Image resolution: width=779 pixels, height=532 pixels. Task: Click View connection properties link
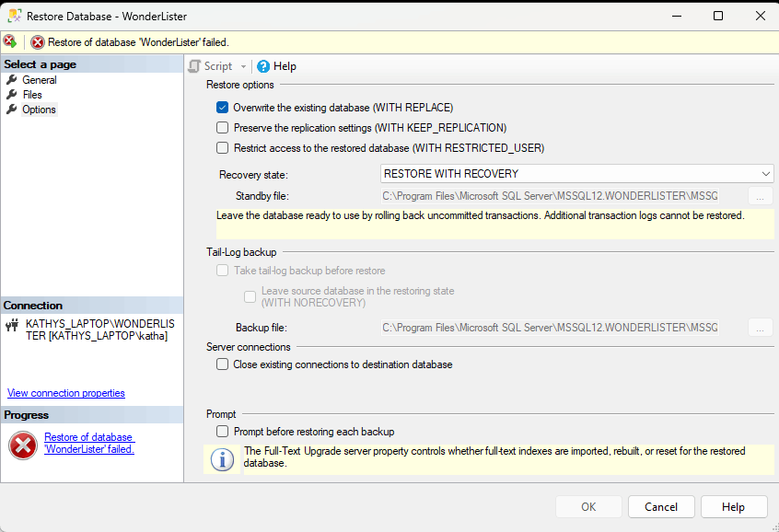[x=65, y=393]
